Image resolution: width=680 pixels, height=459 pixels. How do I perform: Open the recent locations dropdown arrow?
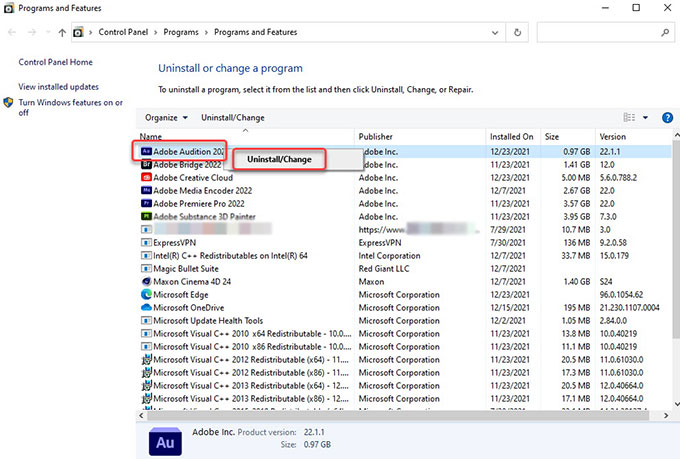tap(48, 33)
